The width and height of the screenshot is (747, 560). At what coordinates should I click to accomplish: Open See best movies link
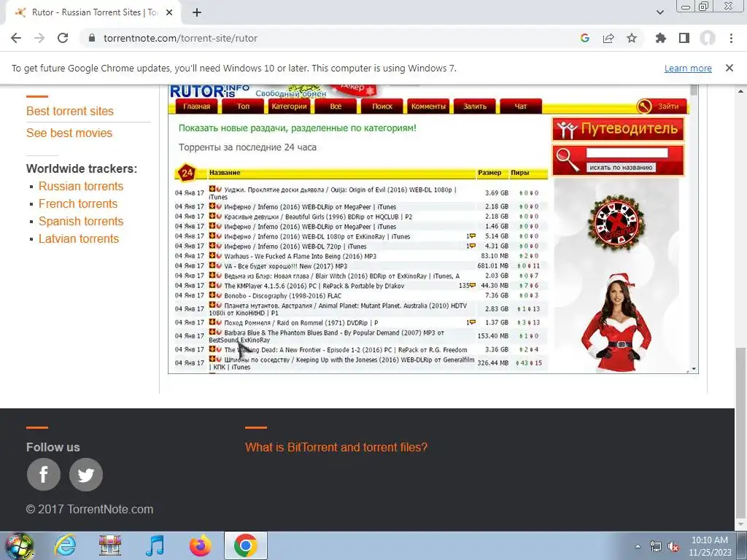(x=69, y=133)
